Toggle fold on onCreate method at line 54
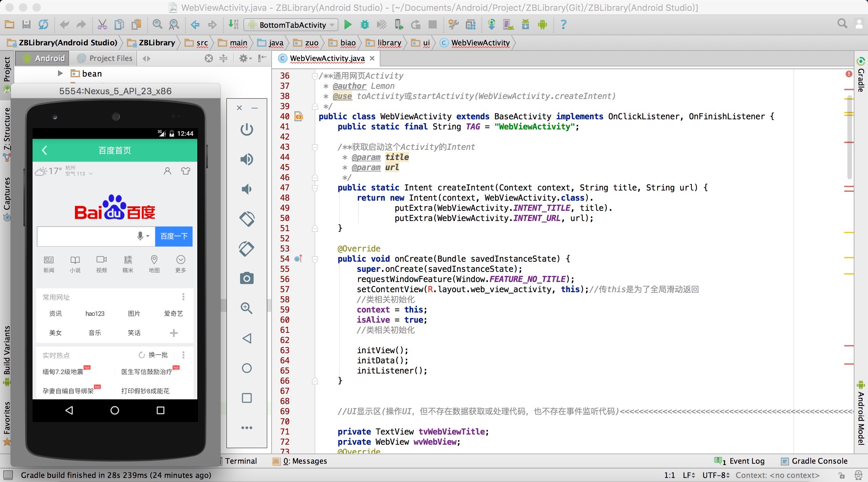This screenshot has width=868, height=482. tap(315, 259)
